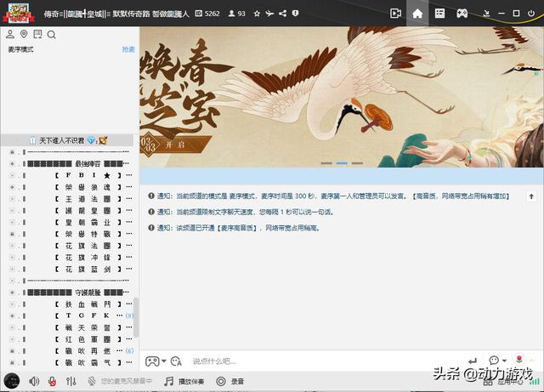
Task: Select first banner carousel indicator
Action: click(326, 163)
